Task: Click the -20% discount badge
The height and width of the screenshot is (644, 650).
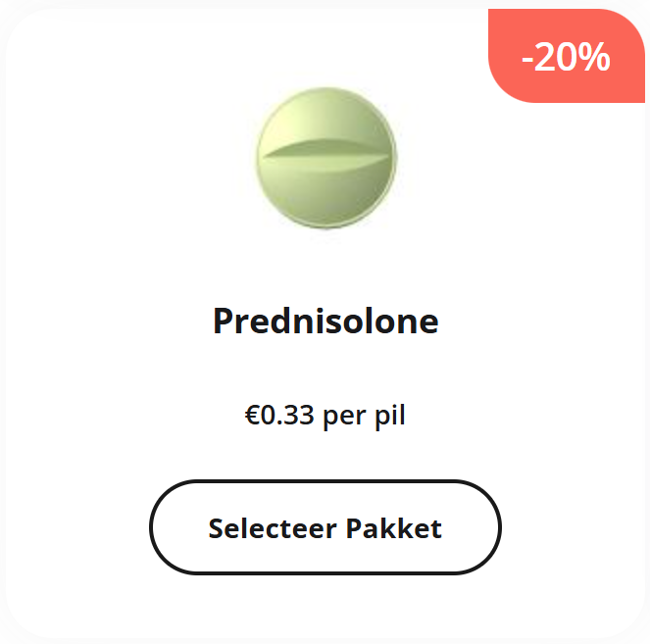Action: click(x=567, y=56)
